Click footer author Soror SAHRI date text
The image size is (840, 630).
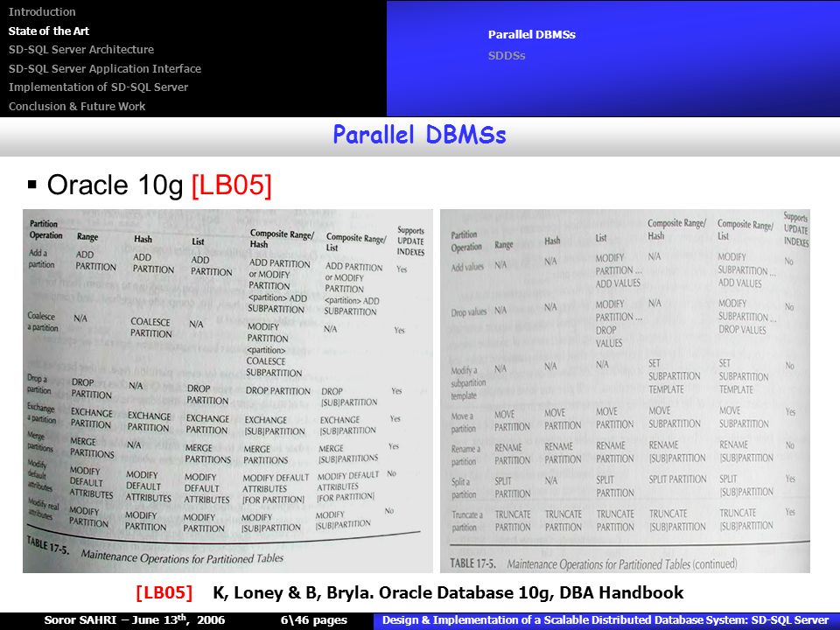(x=135, y=620)
